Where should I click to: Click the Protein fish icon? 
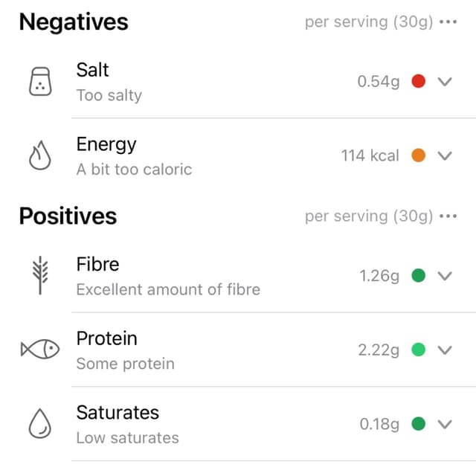39,349
